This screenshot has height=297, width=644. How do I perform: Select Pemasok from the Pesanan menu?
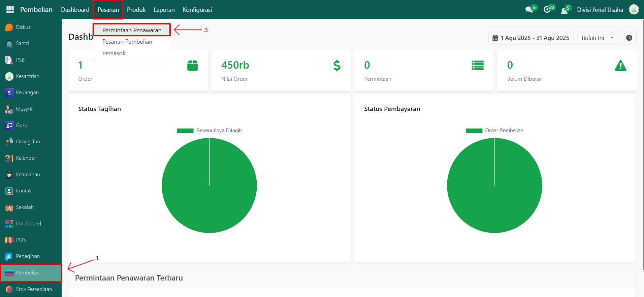coord(114,53)
